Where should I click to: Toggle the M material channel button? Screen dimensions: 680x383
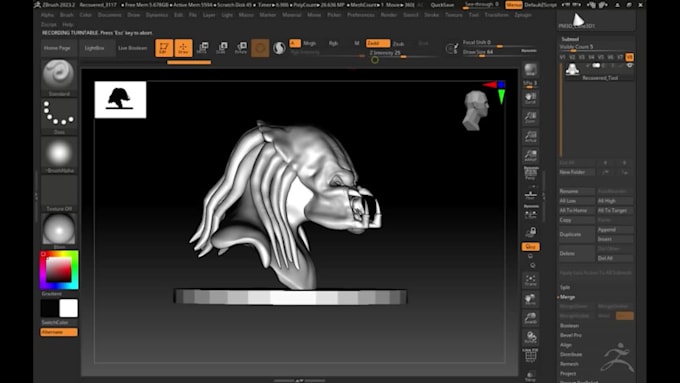click(x=357, y=43)
